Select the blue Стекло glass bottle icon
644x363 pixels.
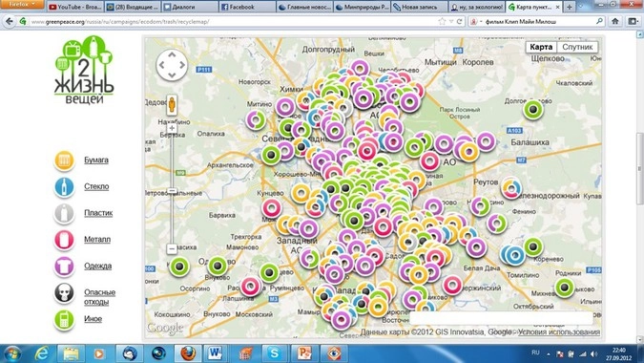[64, 186]
